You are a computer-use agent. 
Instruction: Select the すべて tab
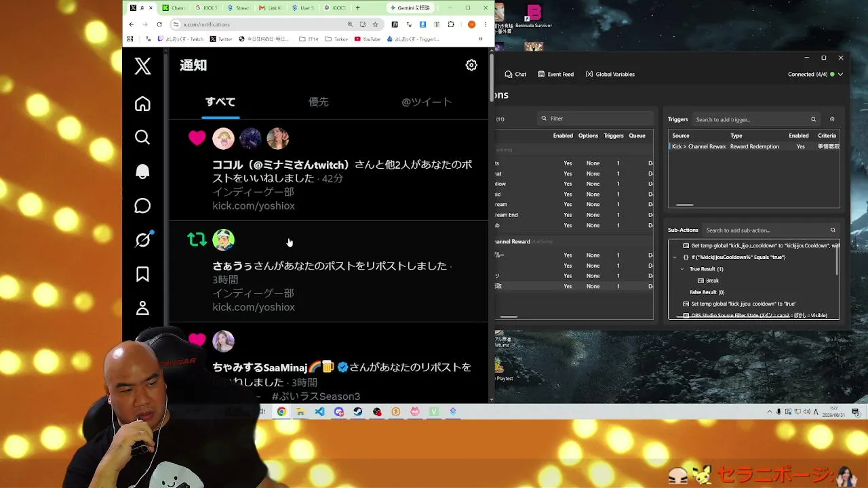coord(220,102)
